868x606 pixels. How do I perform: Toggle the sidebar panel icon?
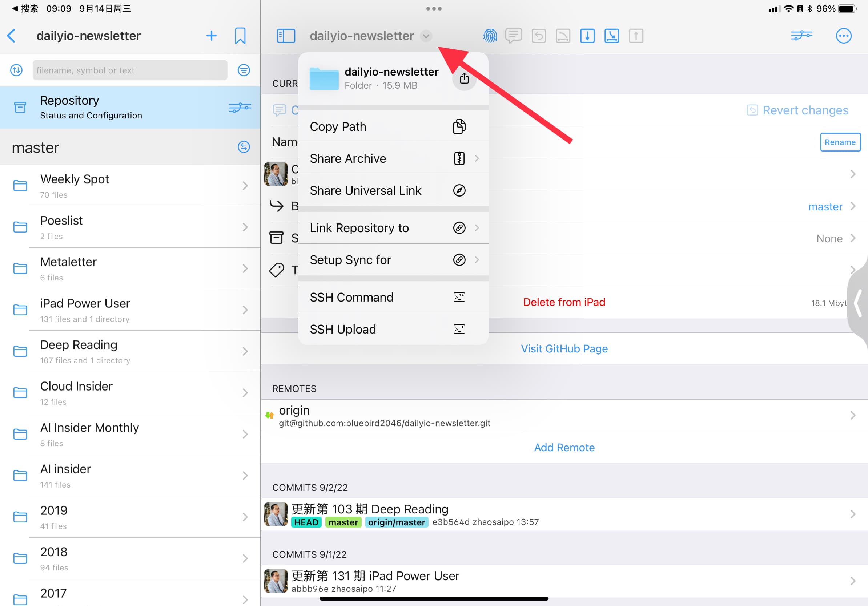click(x=286, y=36)
